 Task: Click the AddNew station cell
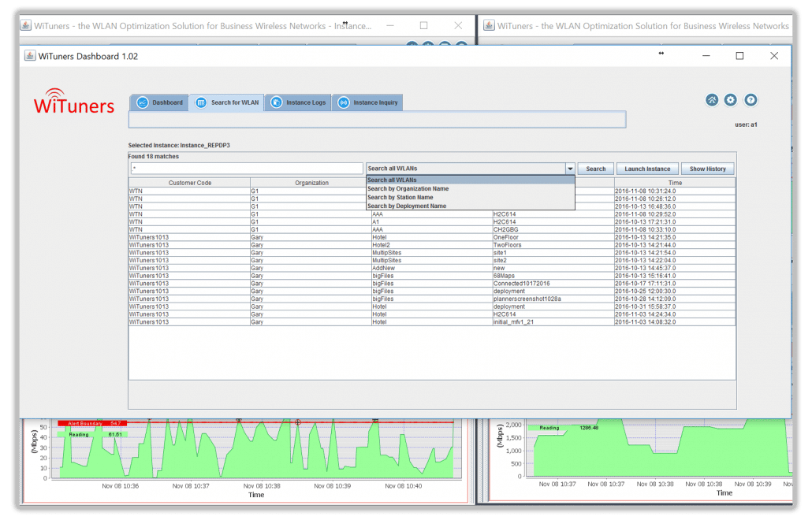[x=431, y=268]
